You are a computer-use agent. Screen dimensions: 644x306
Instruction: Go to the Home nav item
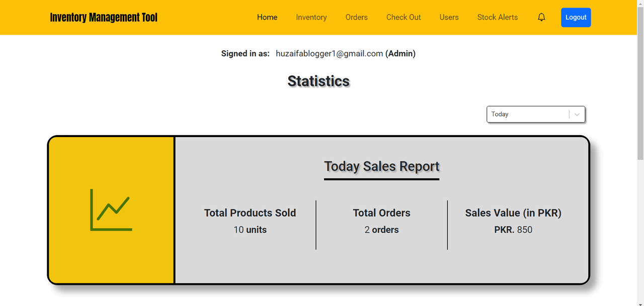[x=267, y=17]
